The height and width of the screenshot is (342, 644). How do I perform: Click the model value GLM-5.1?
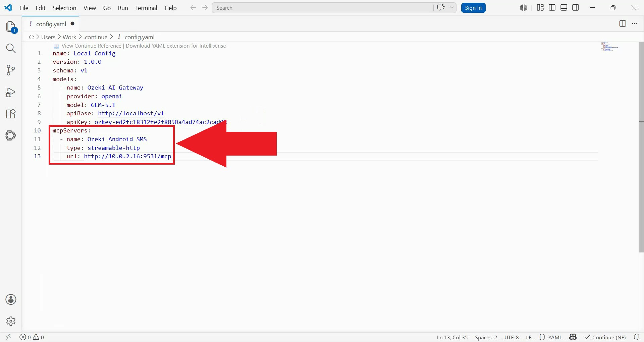[103, 105]
